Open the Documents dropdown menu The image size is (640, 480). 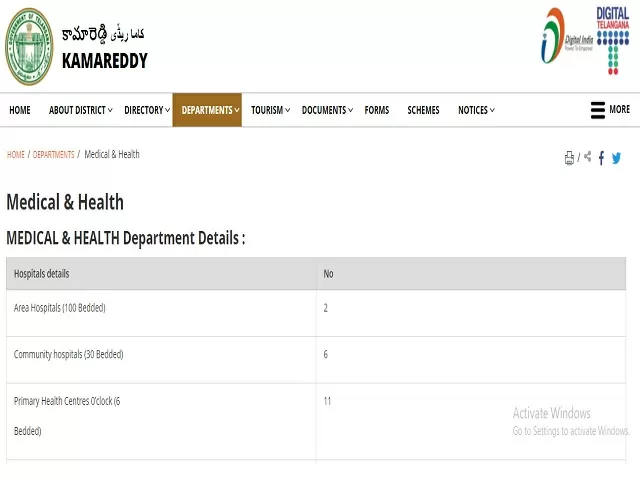[x=327, y=110]
